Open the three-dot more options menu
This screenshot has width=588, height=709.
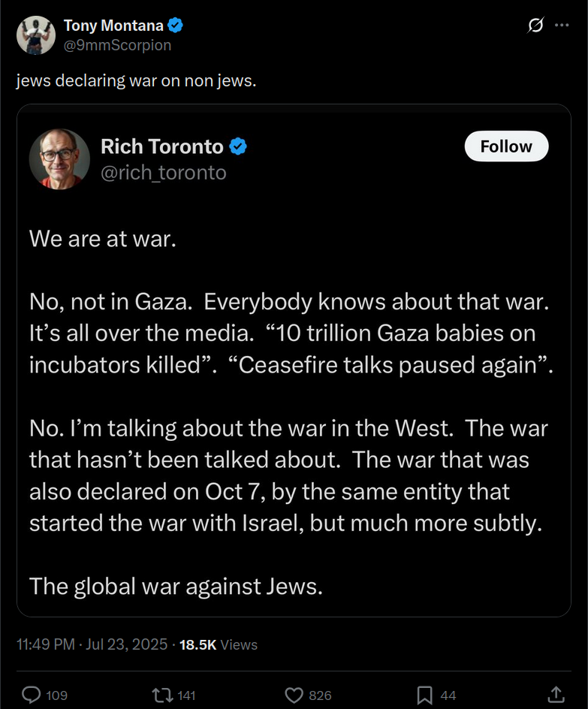pos(562,26)
